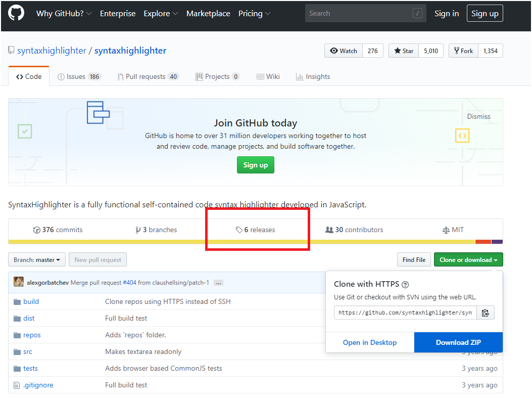
Task: Click the clone URL text field
Action: 405,313
